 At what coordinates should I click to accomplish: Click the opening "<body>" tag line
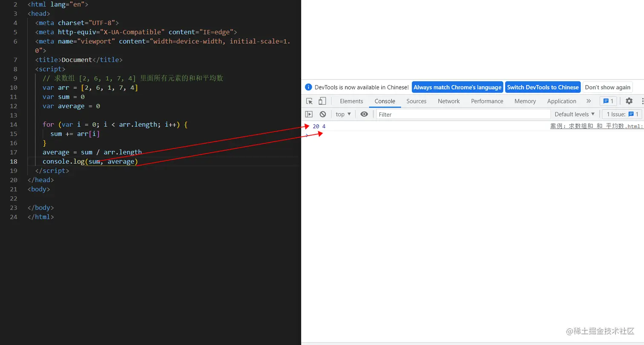pyautogui.click(x=38, y=189)
